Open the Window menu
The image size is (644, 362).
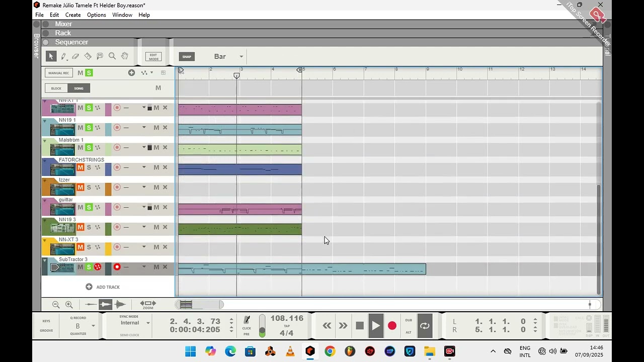122,15
